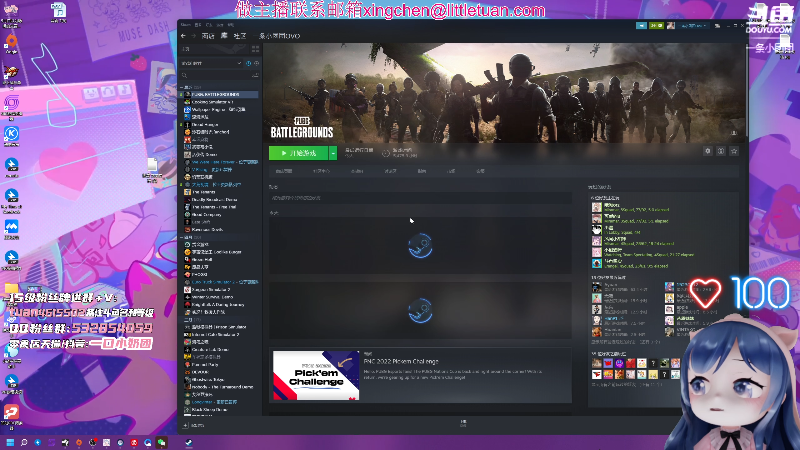Open advanced filter icon beside search
The width and height of the screenshot is (800, 450).
pyautogui.click(x=255, y=75)
